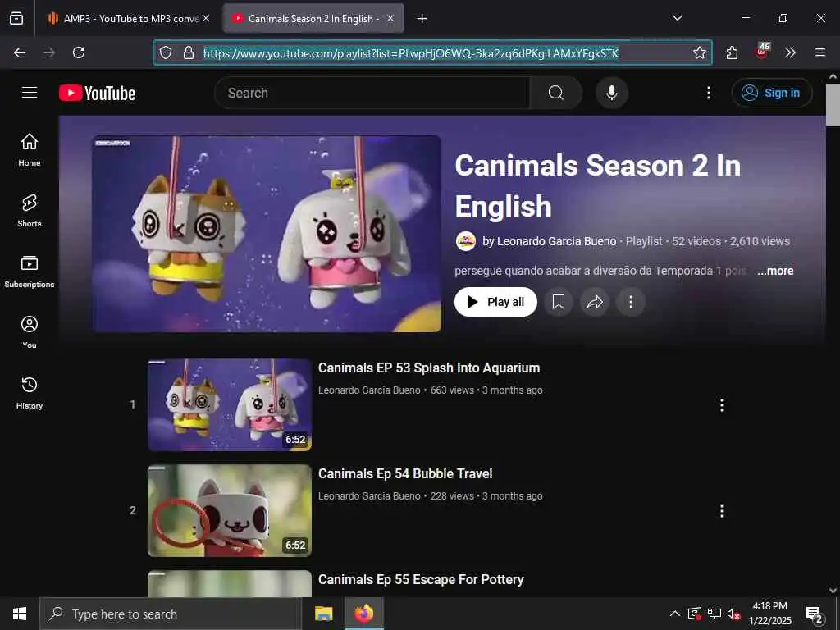Click Firefox icon in taskbar
This screenshot has width=840, height=630.
click(x=363, y=614)
